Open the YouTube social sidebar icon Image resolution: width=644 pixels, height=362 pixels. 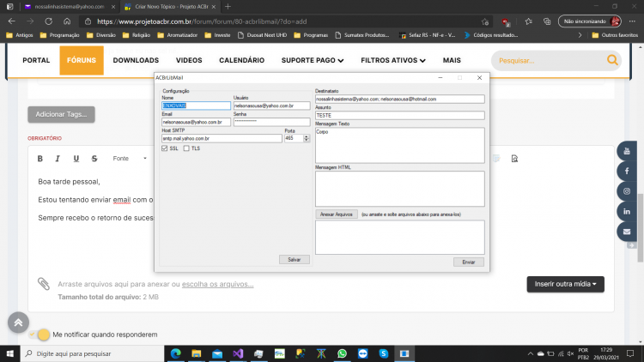626,151
